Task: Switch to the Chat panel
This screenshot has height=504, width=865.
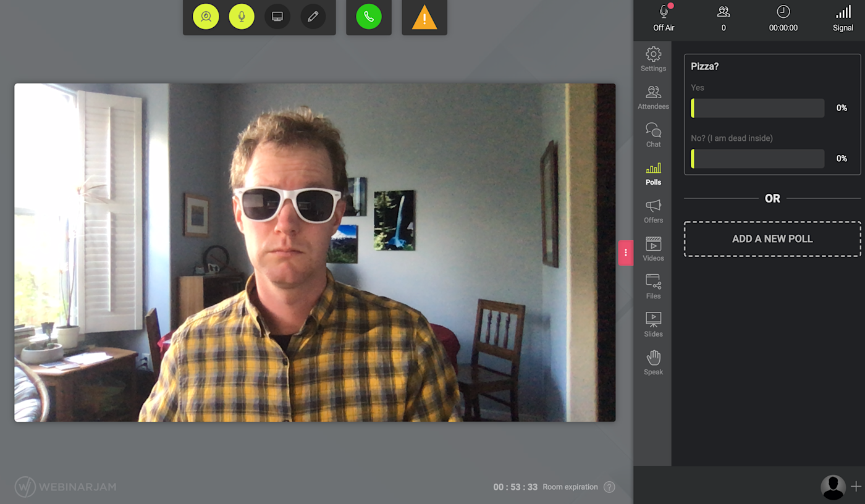Action: [653, 135]
